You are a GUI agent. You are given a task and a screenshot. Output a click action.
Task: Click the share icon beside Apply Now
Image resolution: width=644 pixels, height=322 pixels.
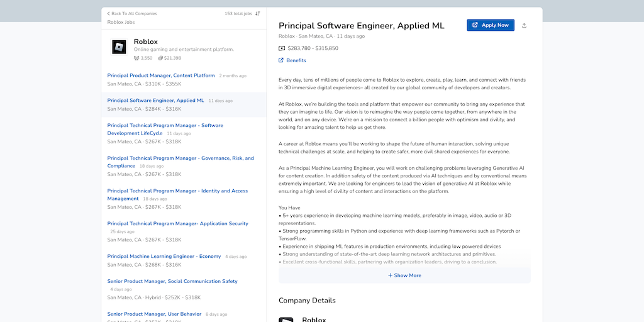[x=525, y=25]
